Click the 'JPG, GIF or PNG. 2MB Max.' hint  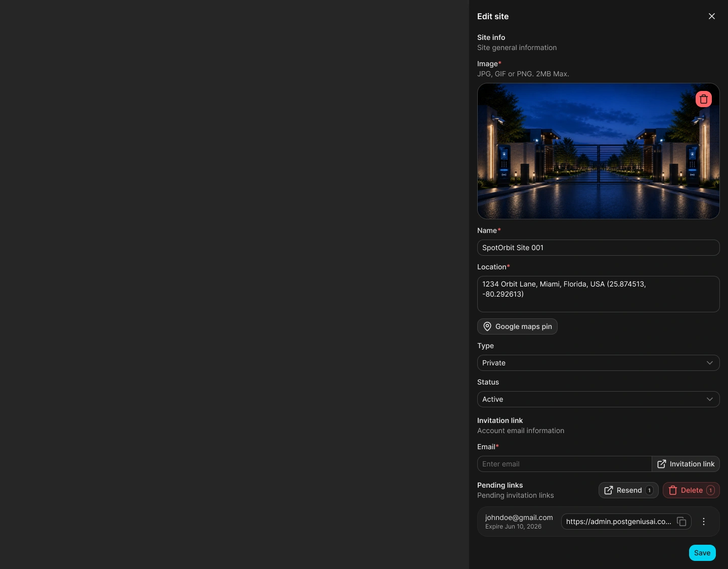click(523, 74)
